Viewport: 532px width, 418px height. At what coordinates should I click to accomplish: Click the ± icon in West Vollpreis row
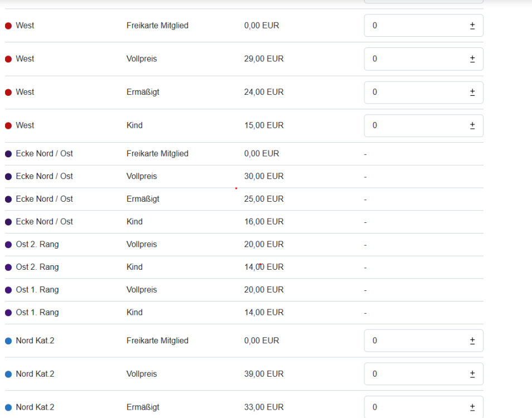(x=472, y=59)
